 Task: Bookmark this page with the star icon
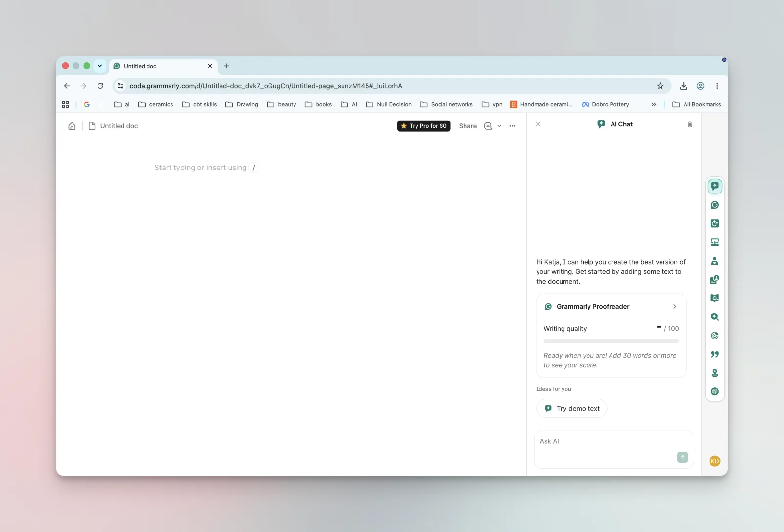pos(661,86)
